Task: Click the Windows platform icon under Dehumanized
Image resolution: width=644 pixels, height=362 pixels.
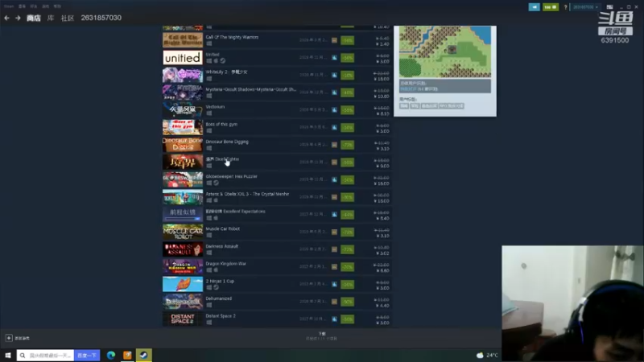Action: tap(209, 305)
